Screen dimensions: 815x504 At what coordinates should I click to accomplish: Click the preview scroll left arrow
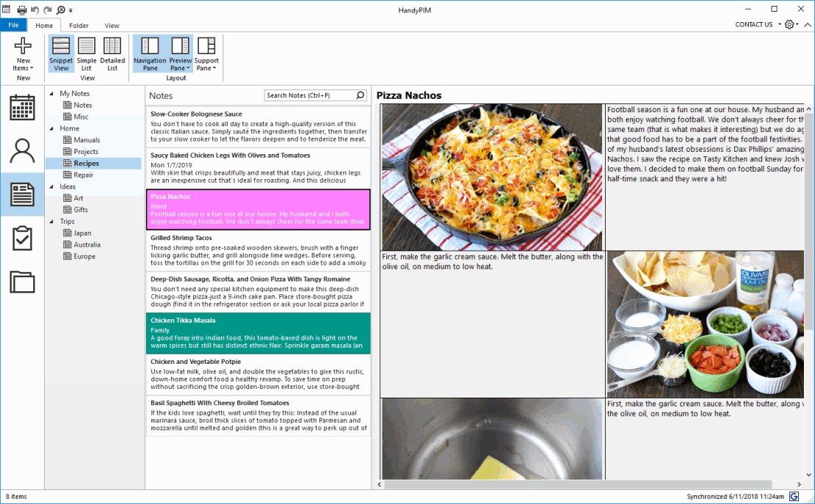380,484
